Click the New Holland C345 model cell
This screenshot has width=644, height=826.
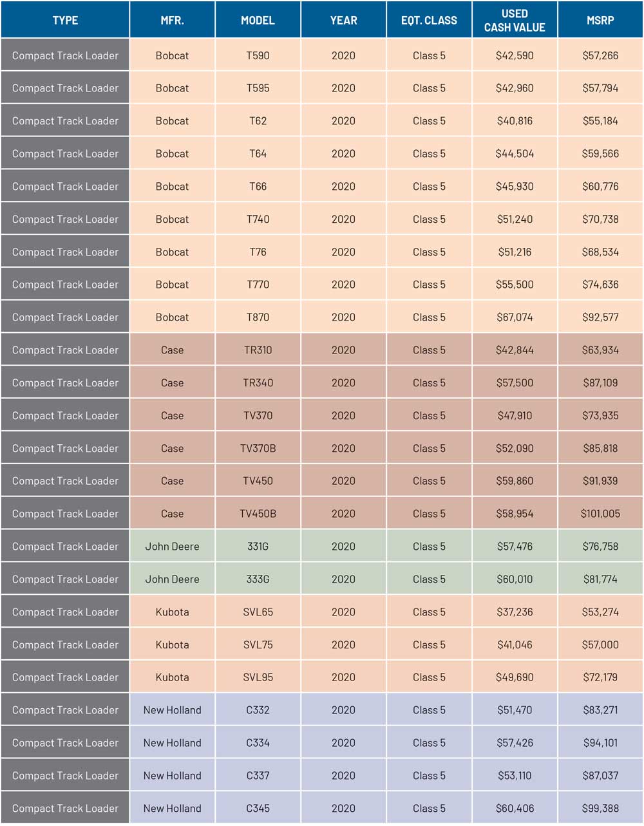pyautogui.click(x=258, y=808)
